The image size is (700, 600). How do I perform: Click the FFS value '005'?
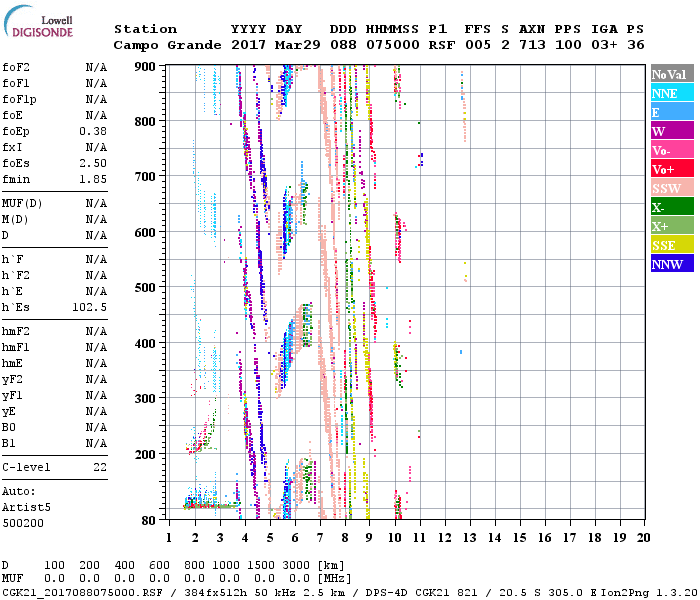point(478,45)
